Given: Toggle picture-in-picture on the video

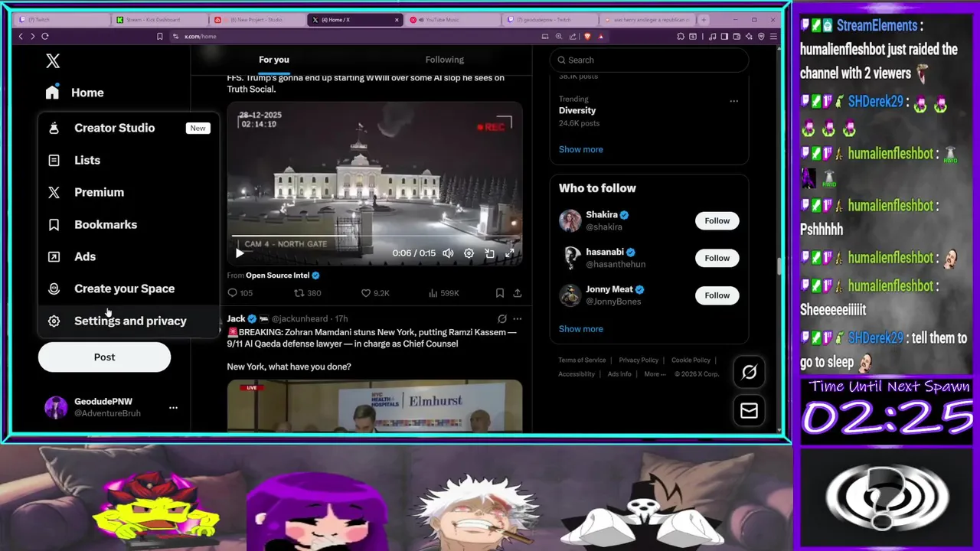Looking at the screenshot, I should click(x=489, y=253).
